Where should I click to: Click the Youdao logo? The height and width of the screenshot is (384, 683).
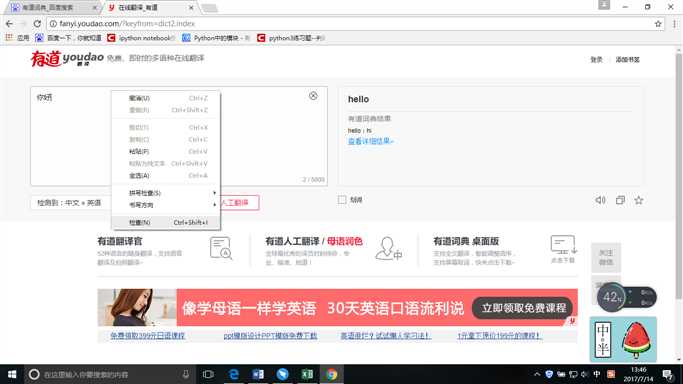click(67, 58)
